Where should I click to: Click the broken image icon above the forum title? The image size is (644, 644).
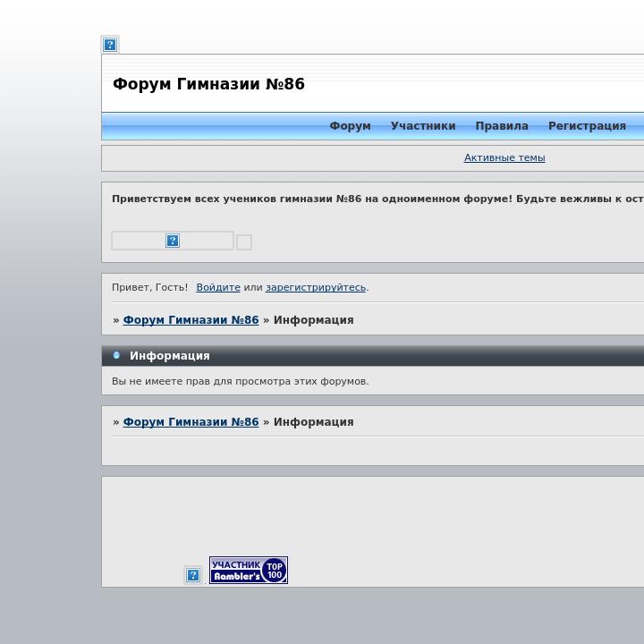(110, 45)
